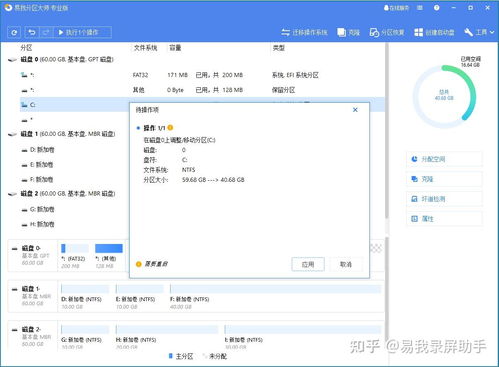The height and width of the screenshot is (367, 499).
Task: Select I: 新加卷 block in disk map
Action: tap(303, 337)
